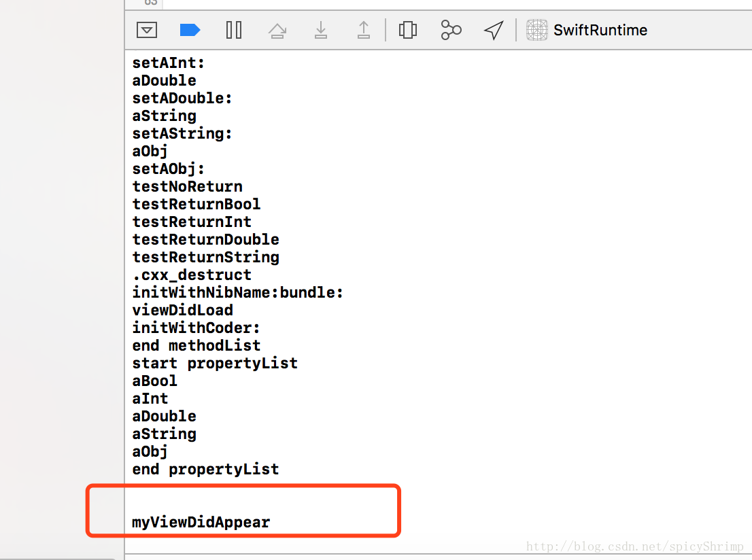Click the 'testReturnDouble' line

tap(206, 240)
